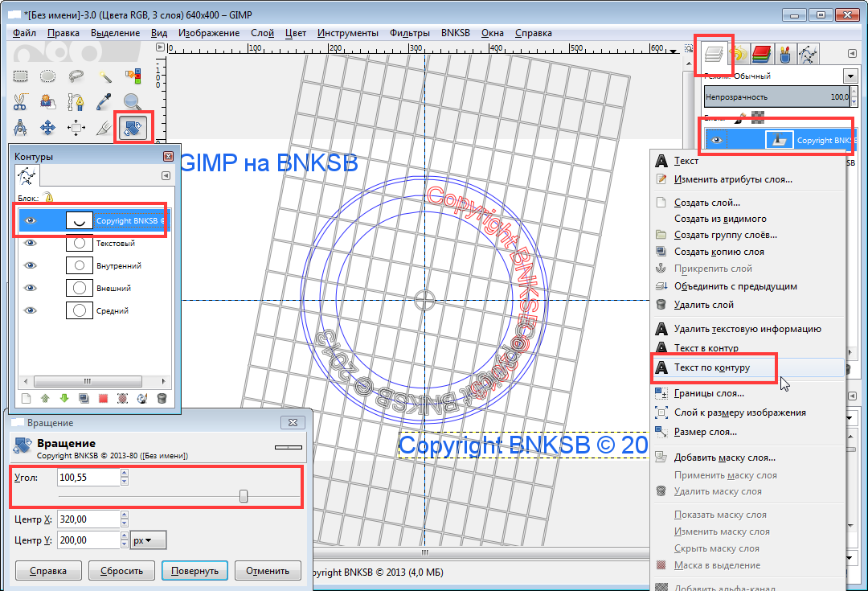The width and height of the screenshot is (868, 591).
Task: Create a new path in Контуры dialog
Action: coord(26,398)
